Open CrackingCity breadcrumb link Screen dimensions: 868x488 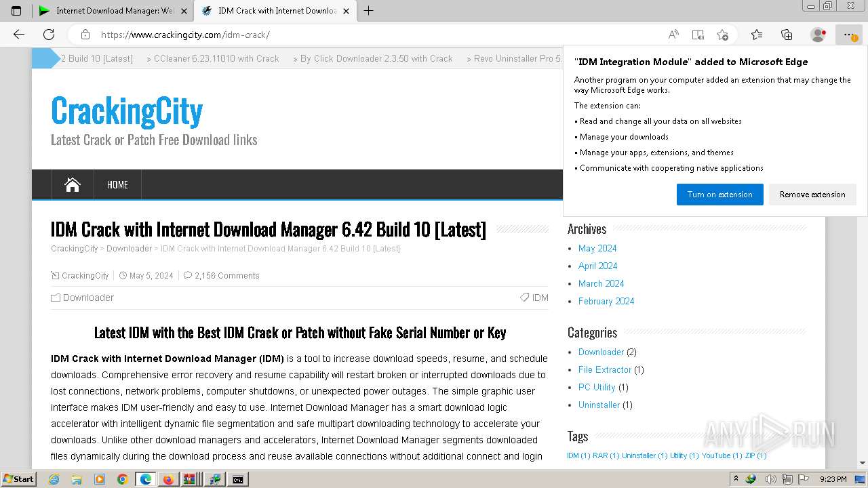pyautogui.click(x=75, y=249)
